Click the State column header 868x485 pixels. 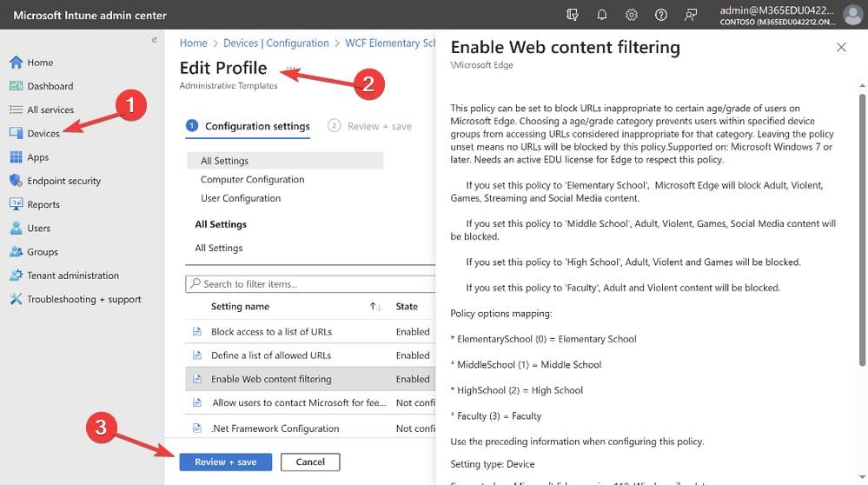pos(407,307)
